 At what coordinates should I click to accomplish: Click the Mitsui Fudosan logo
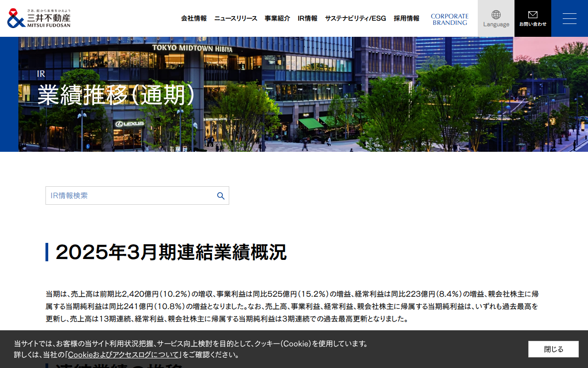[x=39, y=18]
